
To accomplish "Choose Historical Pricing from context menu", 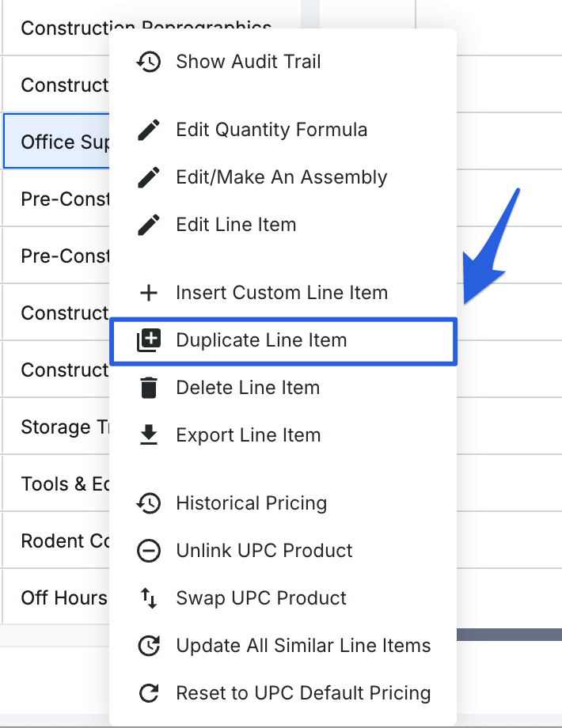I will 251,503.
